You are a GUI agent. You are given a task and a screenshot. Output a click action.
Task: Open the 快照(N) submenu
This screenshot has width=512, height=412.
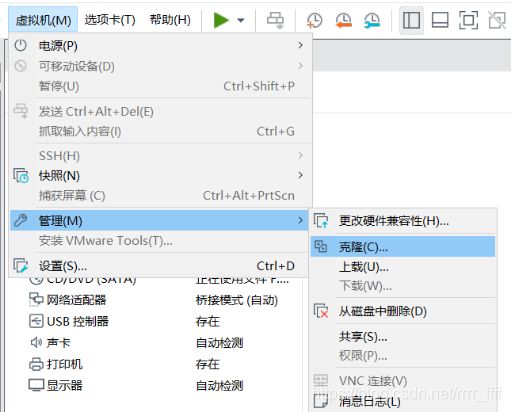159,175
